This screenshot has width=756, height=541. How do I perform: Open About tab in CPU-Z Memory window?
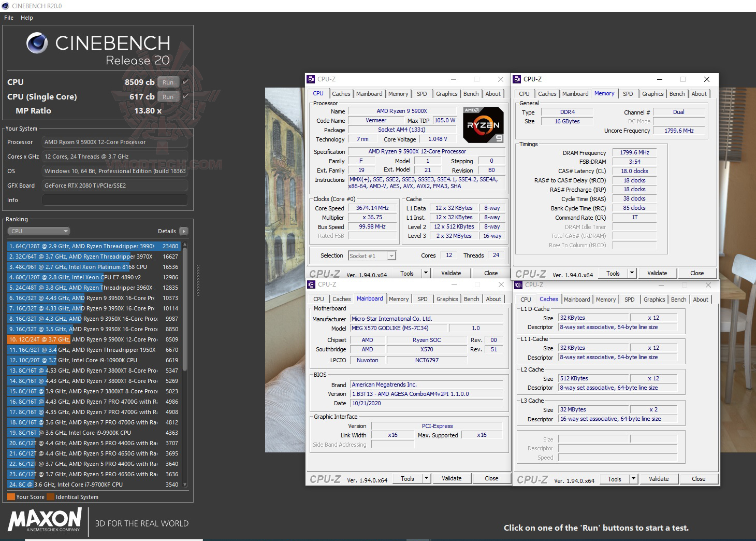(x=699, y=94)
